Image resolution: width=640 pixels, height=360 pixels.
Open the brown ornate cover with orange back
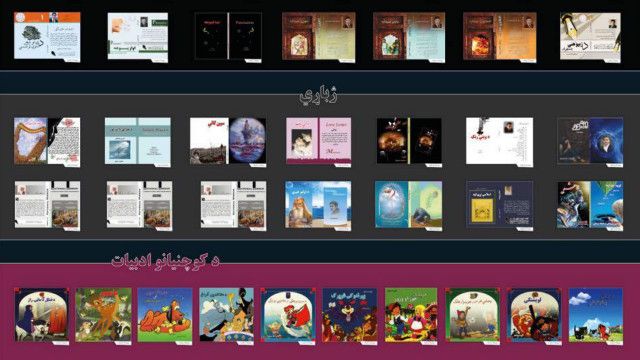coord(500,37)
